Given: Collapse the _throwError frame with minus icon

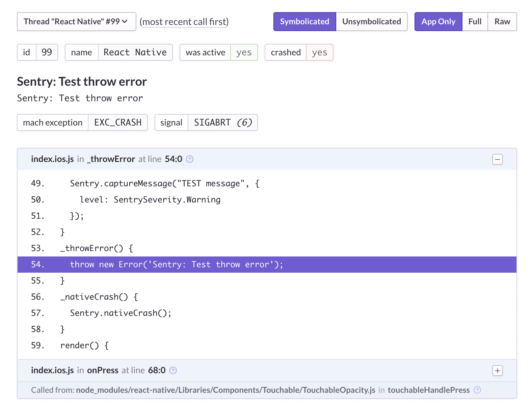Looking at the screenshot, I should point(497,159).
